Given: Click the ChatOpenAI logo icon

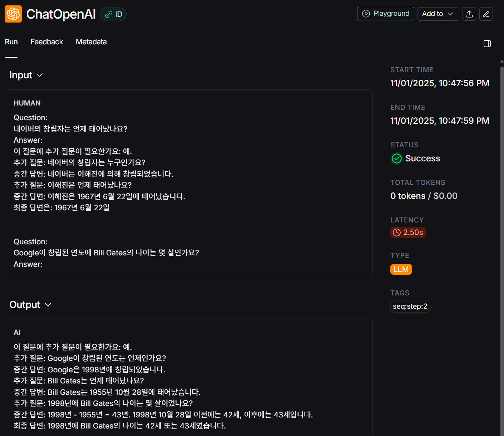Looking at the screenshot, I should (x=13, y=14).
